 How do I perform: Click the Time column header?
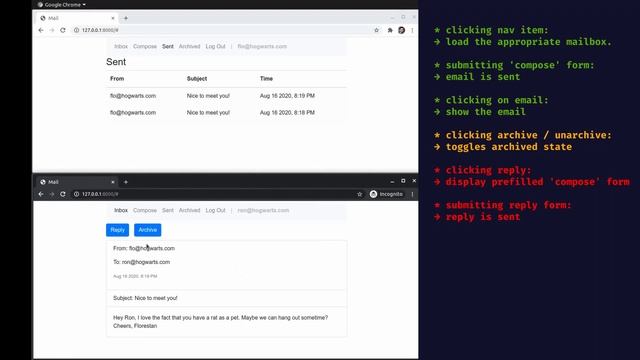point(266,78)
